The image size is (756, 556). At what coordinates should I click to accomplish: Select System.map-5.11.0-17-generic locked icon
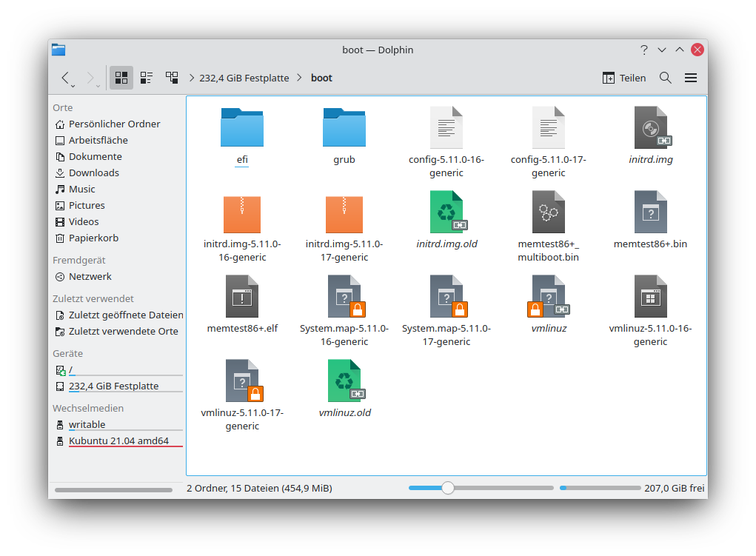click(x=446, y=296)
